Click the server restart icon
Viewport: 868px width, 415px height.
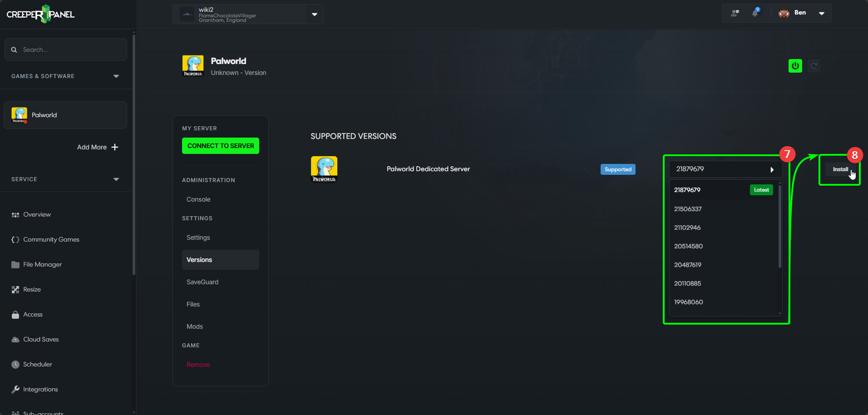click(814, 65)
